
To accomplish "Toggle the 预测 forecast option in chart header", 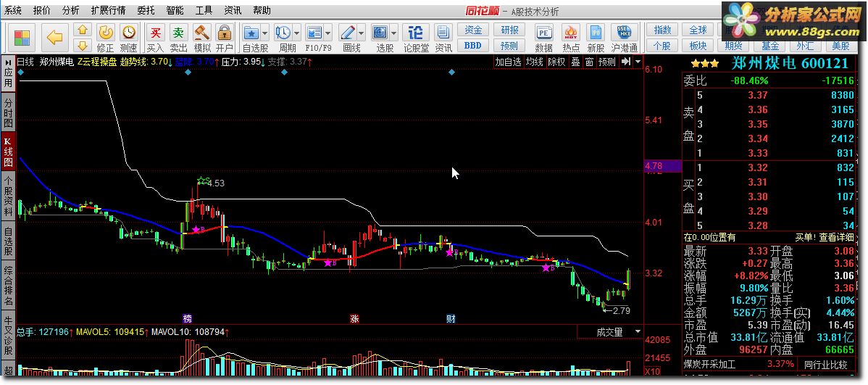I will [606, 62].
